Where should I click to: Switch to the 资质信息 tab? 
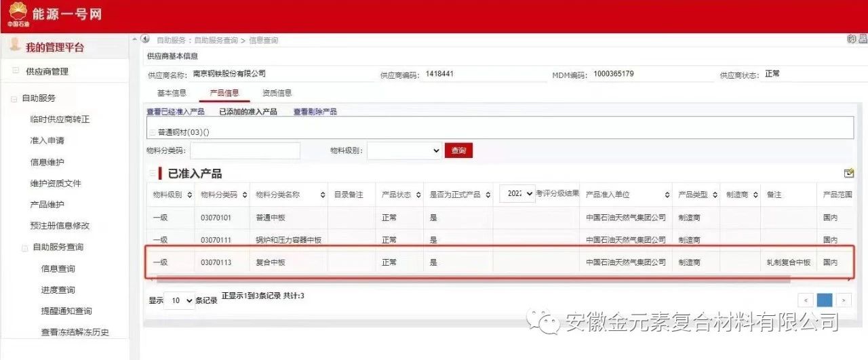277,93
